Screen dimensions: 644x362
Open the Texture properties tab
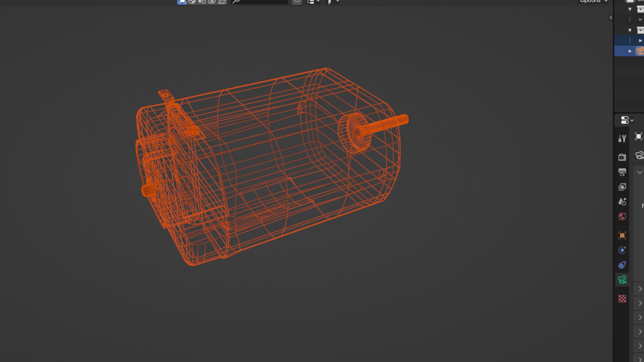(x=622, y=299)
